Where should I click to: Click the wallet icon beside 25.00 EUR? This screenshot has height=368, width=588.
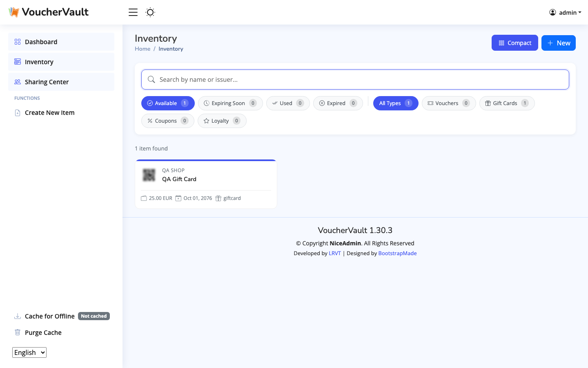144,198
